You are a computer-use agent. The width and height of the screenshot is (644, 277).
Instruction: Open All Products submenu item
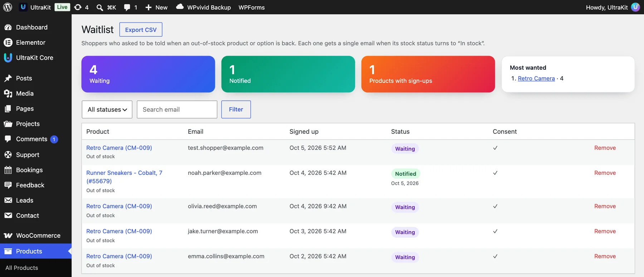click(22, 268)
